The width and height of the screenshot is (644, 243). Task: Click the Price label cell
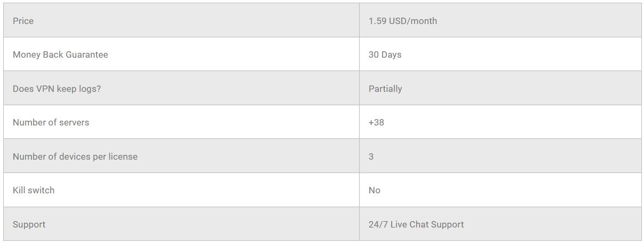point(23,21)
